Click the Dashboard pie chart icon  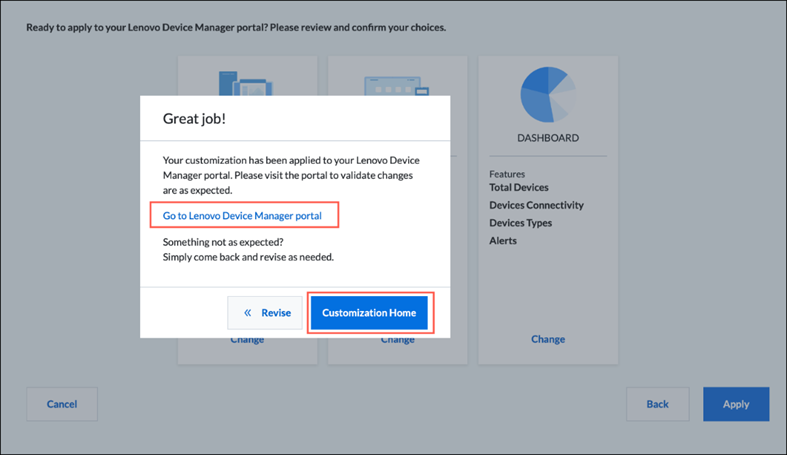click(548, 95)
